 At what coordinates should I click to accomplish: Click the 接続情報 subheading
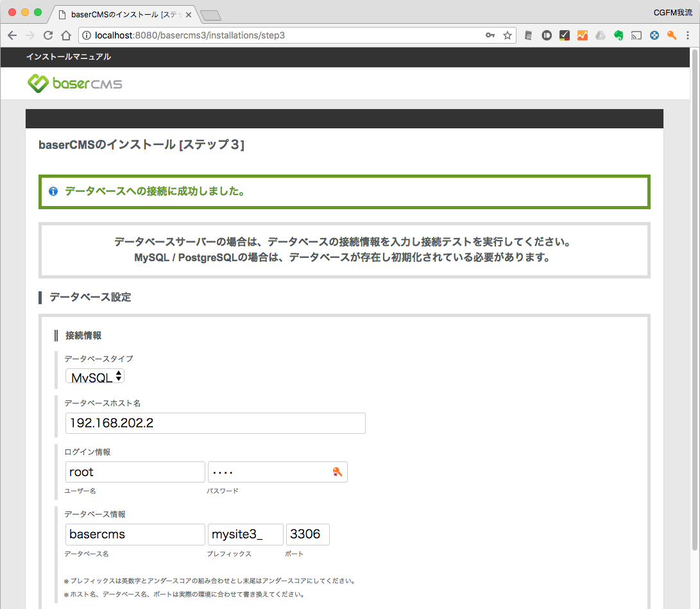point(83,336)
